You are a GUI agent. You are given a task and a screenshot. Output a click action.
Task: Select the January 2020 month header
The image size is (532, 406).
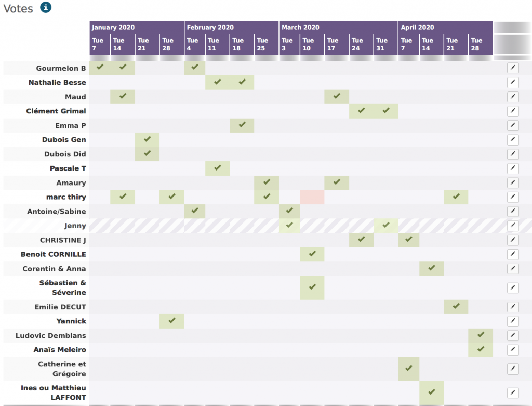(137, 27)
